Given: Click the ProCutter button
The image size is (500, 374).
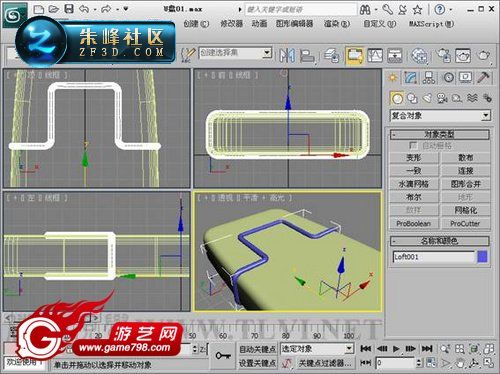Looking at the screenshot, I should 465,223.
